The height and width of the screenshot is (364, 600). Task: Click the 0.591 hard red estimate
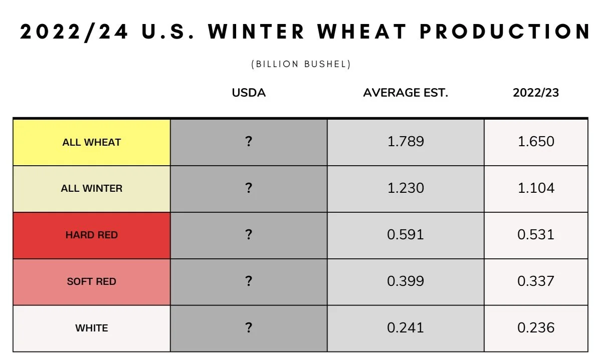(x=406, y=234)
